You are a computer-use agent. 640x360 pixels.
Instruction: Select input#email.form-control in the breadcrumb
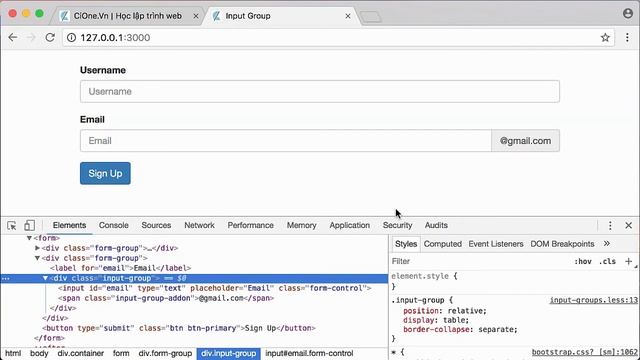[309, 353]
